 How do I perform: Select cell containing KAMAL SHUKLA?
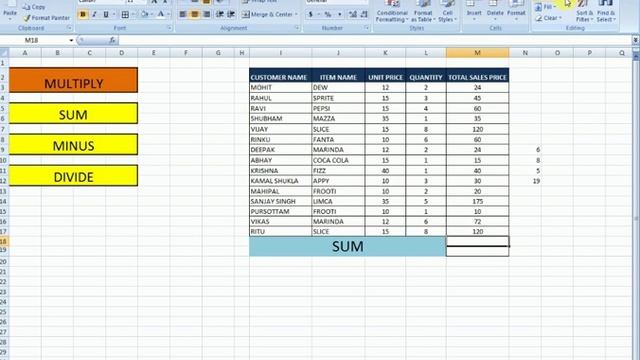(280, 181)
